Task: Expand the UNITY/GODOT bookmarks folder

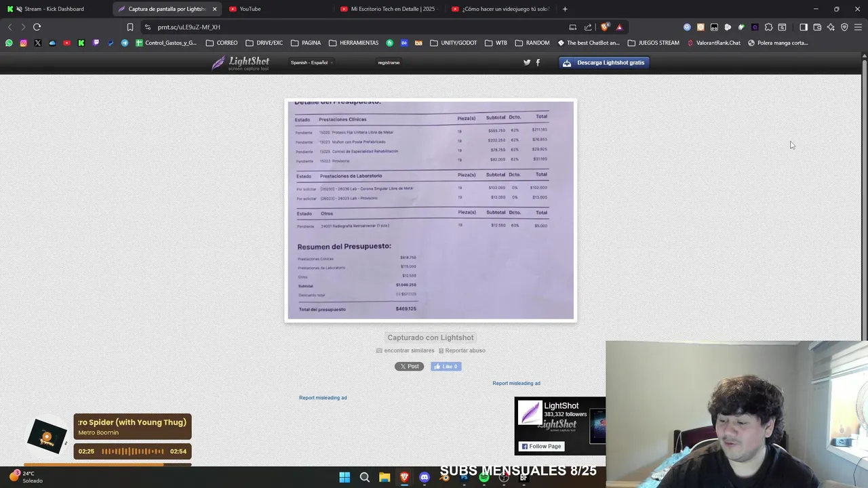Action: tap(454, 43)
